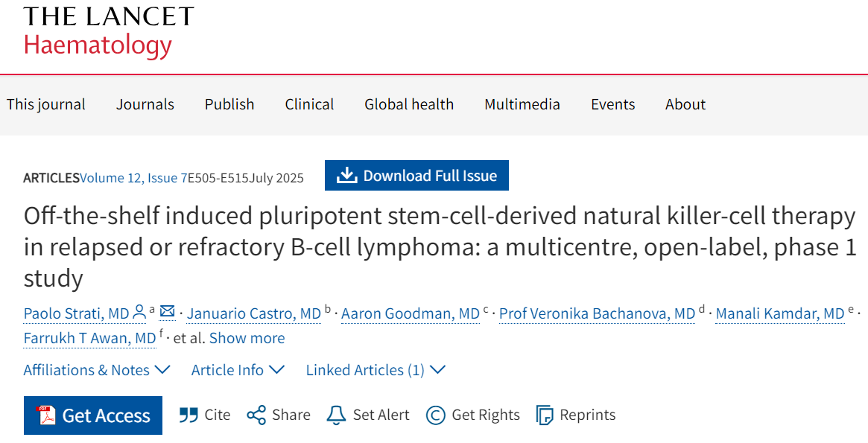Click the Get Rights copyright icon

[436, 415]
